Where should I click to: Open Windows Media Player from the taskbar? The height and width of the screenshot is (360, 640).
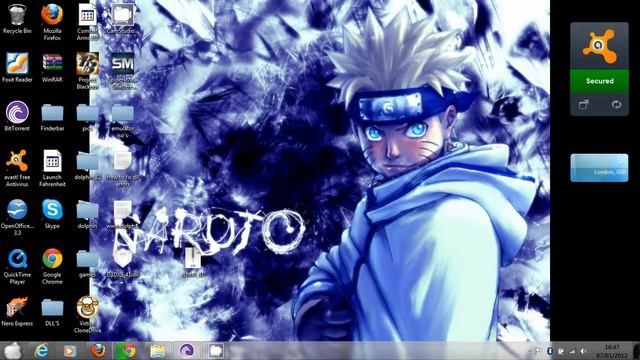[x=70, y=351]
